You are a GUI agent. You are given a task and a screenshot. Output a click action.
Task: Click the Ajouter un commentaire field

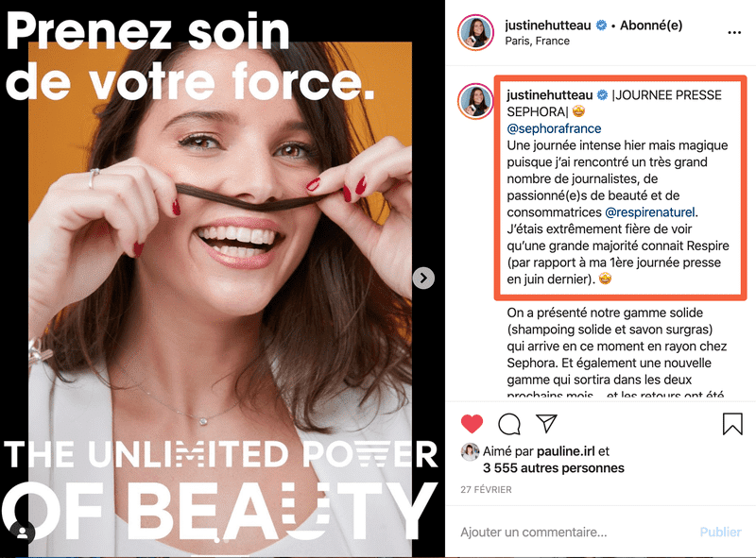point(574,532)
